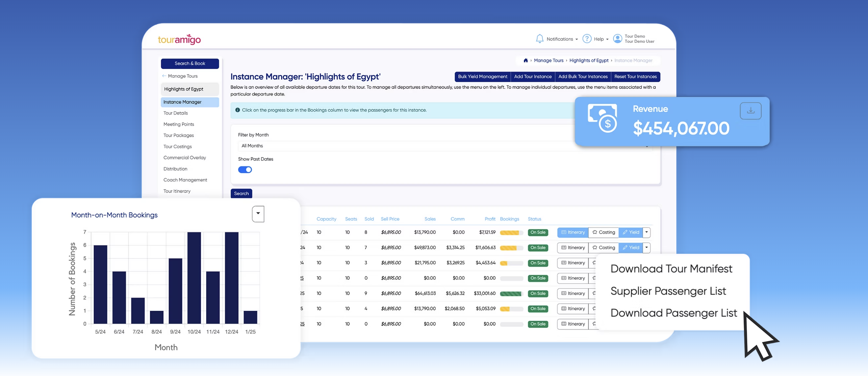Open the Tour Demo user avatar
Viewport: 868px width, 376px height.
click(617, 39)
